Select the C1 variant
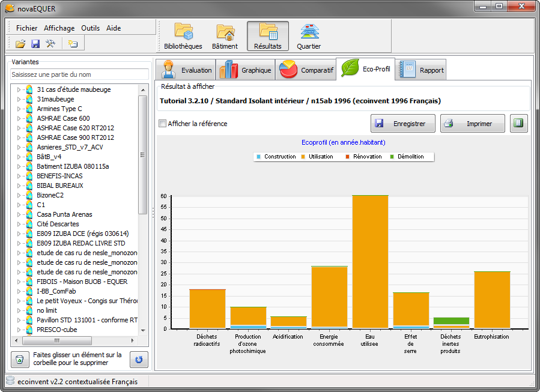 [41, 205]
